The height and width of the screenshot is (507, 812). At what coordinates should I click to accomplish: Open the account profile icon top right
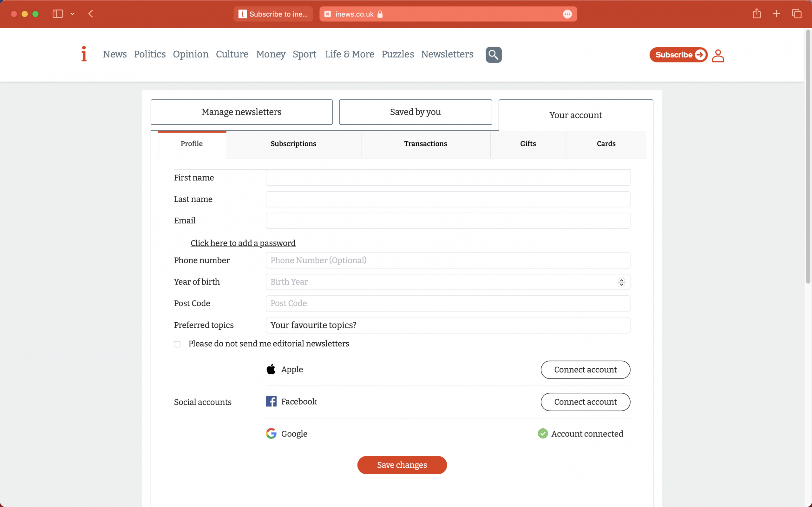[x=718, y=55]
